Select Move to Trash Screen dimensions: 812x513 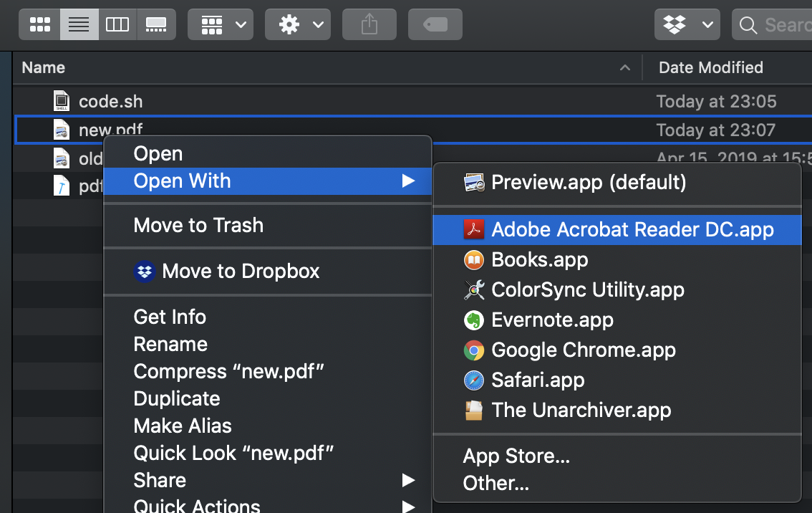[x=267, y=226]
